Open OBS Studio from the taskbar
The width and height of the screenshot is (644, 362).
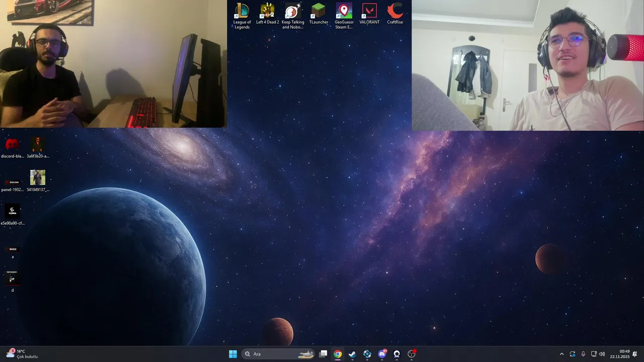pyautogui.click(x=412, y=354)
